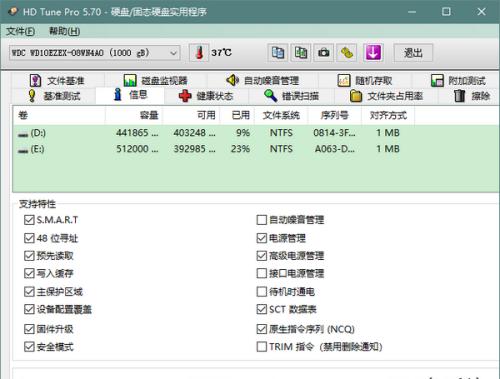Viewport: 500px width, 379px height.
Task: Save screenshot with the camera icon
Action: pyautogui.click(x=323, y=53)
